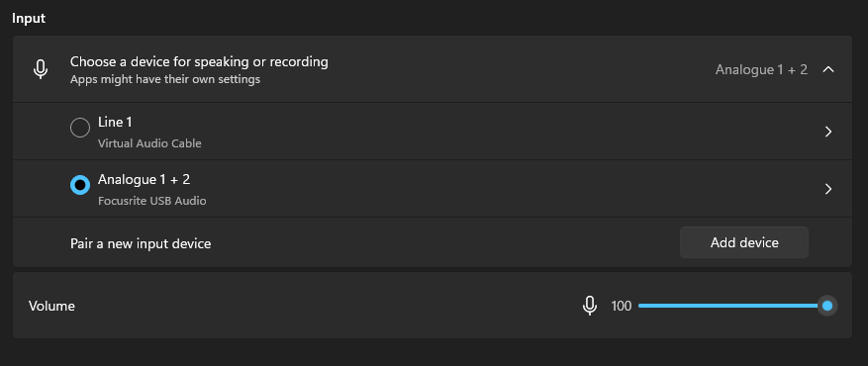Open Analogue 1 + 2 properties arrow
Screen dimensions: 868x366
[x=828, y=189]
